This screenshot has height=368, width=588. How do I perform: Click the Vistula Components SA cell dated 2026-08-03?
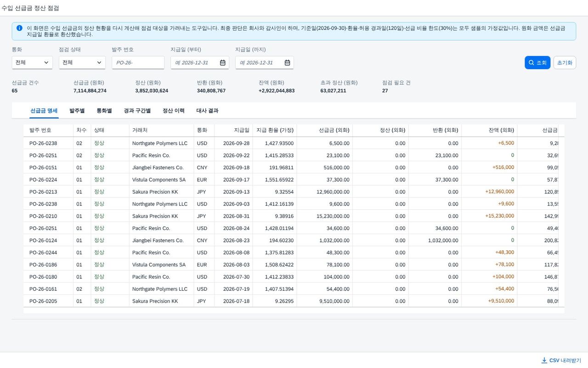[x=159, y=265]
